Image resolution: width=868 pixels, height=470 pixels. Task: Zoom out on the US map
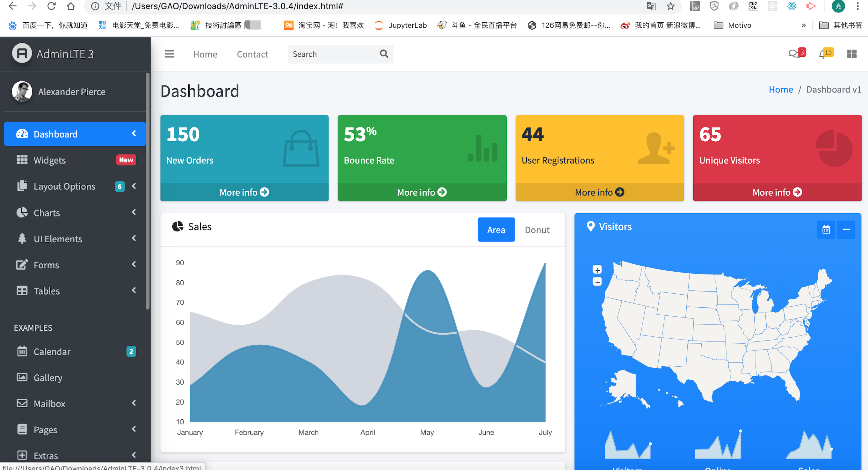(597, 282)
